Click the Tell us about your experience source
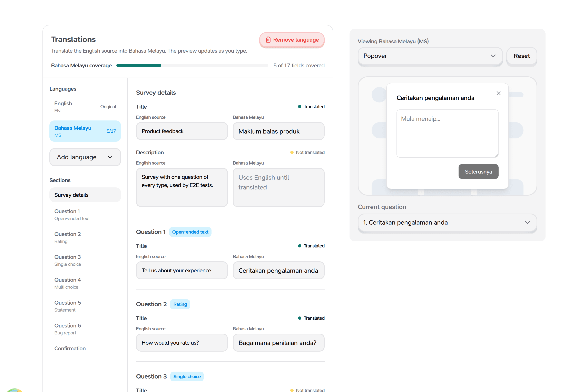Viewport: 588px width, 392px height. [x=182, y=271]
